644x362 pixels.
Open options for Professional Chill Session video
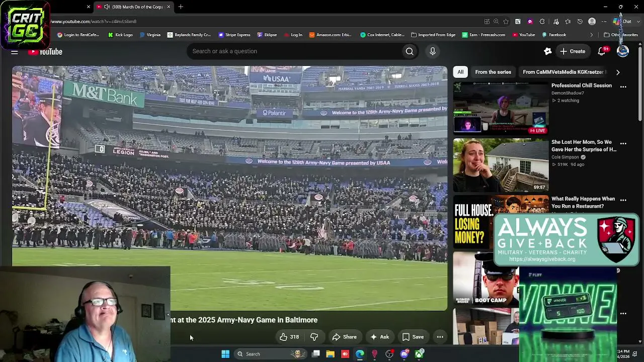[623, 86]
